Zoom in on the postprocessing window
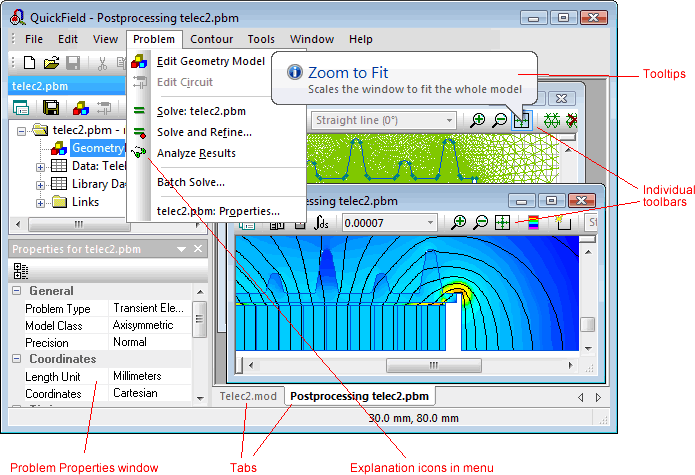This screenshot has width=695, height=475. pos(459,222)
